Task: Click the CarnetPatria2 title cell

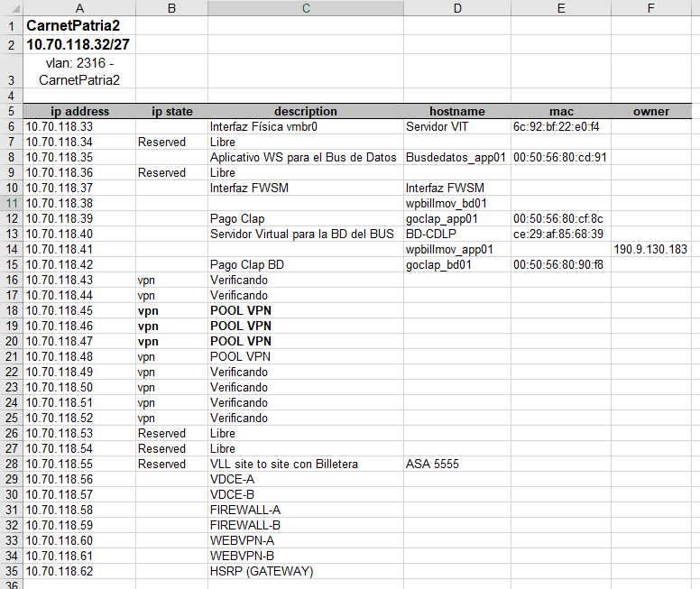Action: pos(79,26)
